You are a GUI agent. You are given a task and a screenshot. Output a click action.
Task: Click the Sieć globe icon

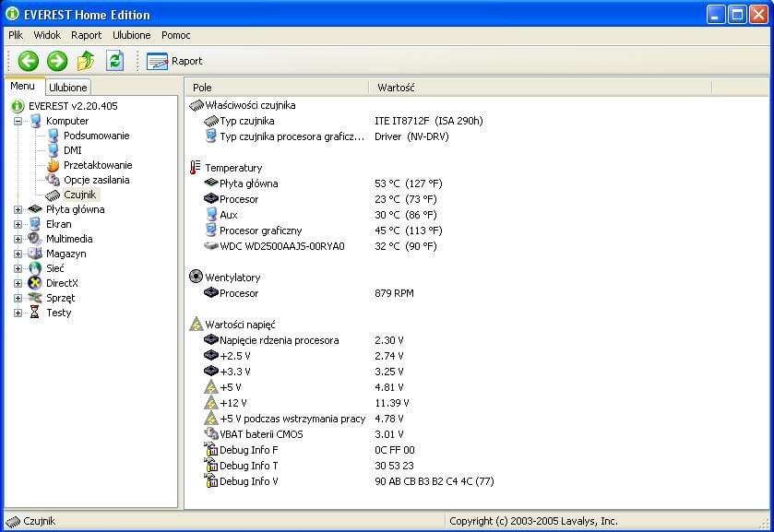35,268
